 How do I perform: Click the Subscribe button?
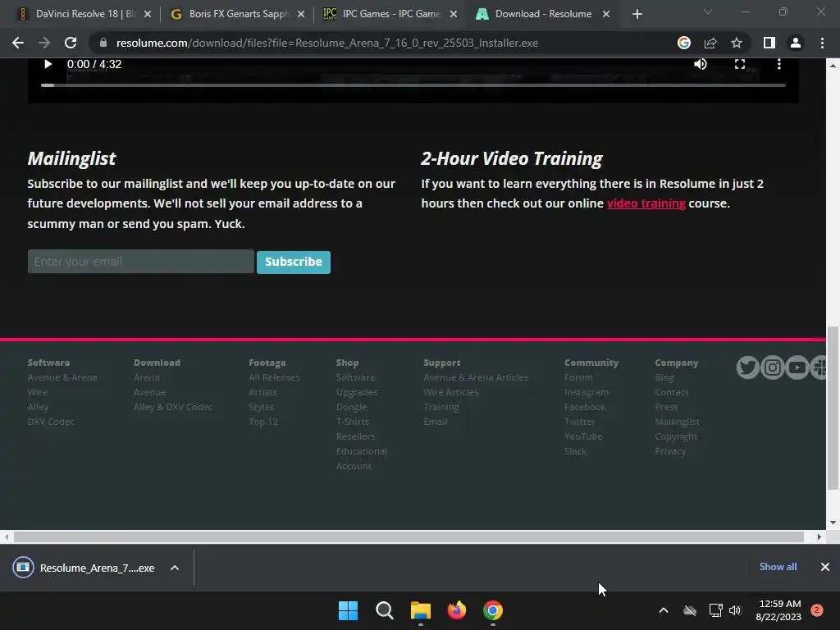tap(294, 262)
